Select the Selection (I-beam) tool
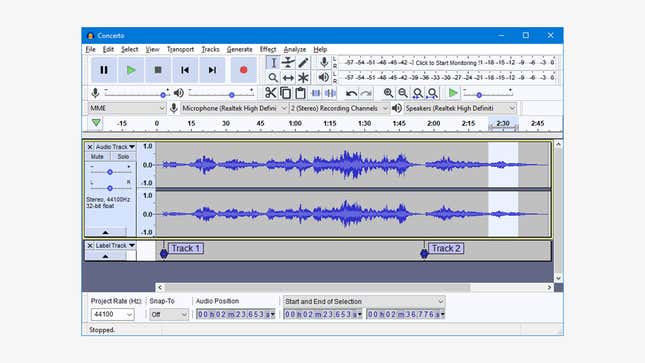 tap(273, 63)
